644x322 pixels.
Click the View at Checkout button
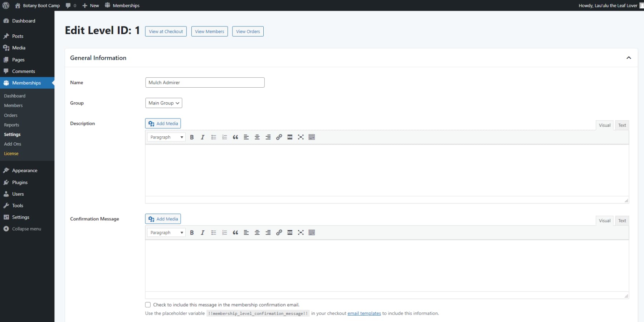tap(166, 31)
